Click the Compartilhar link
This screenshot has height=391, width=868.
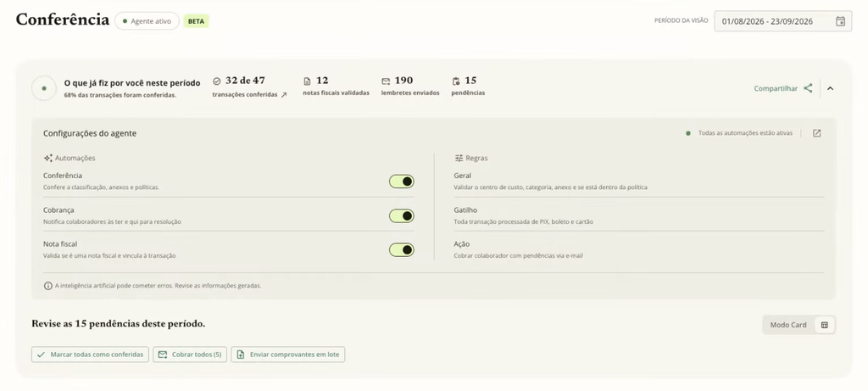tap(776, 88)
